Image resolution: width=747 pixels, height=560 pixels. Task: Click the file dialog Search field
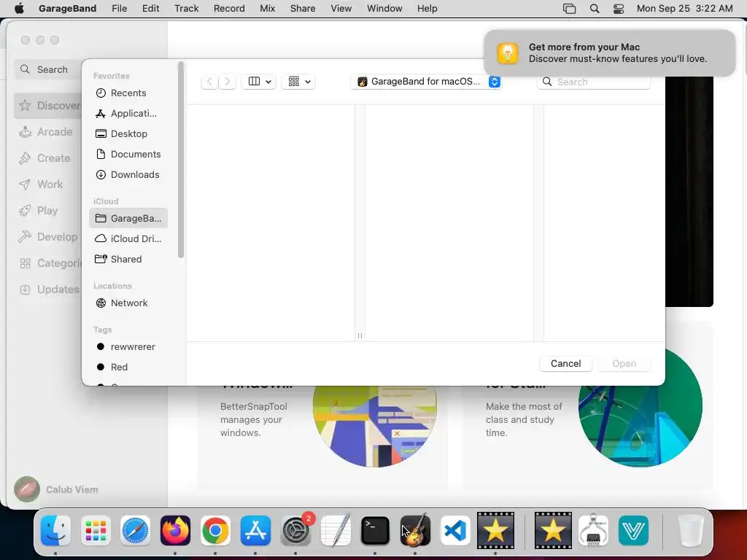[594, 82]
